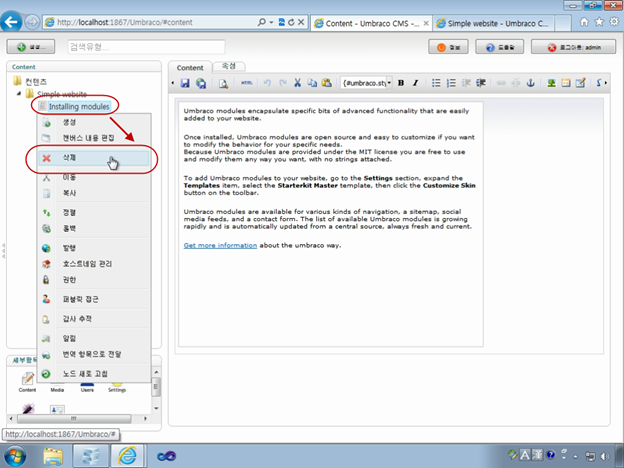Click the Indent icon
This screenshot has height=468, width=624.
pyautogui.click(x=481, y=83)
